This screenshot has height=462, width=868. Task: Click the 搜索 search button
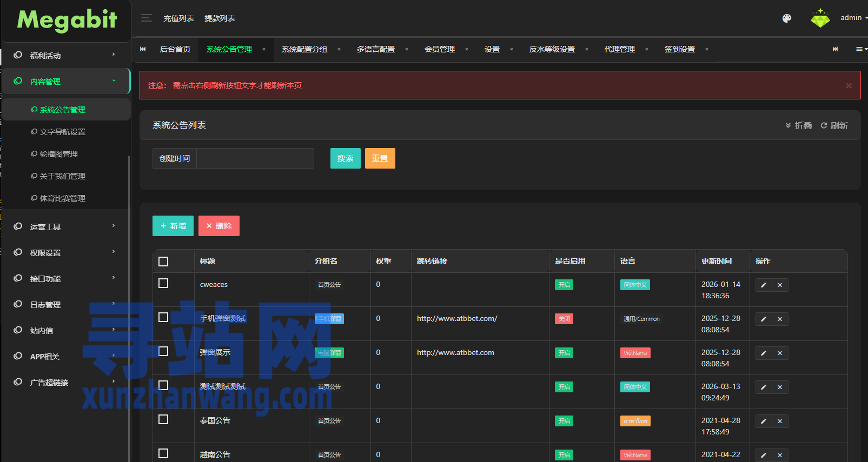(x=345, y=158)
